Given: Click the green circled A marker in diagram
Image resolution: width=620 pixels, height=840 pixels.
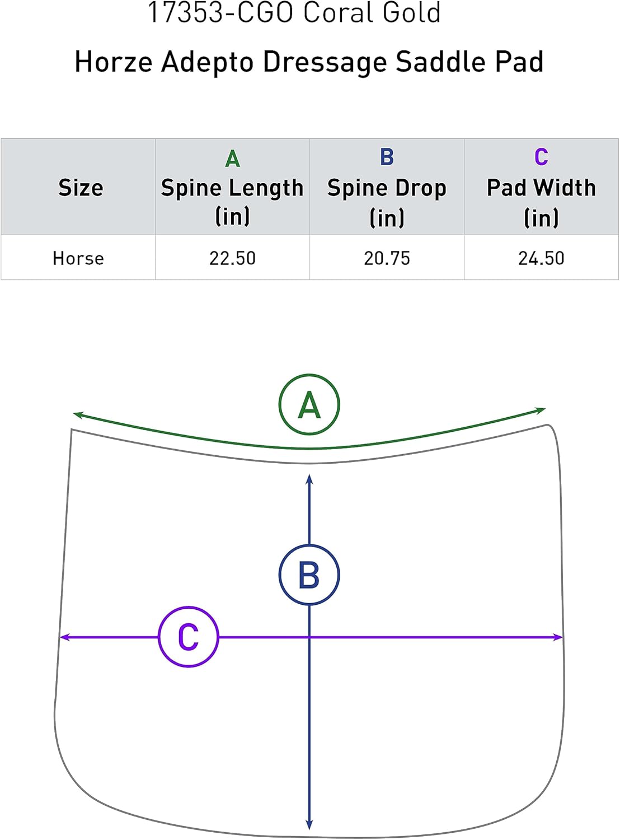Looking at the screenshot, I should (x=309, y=405).
